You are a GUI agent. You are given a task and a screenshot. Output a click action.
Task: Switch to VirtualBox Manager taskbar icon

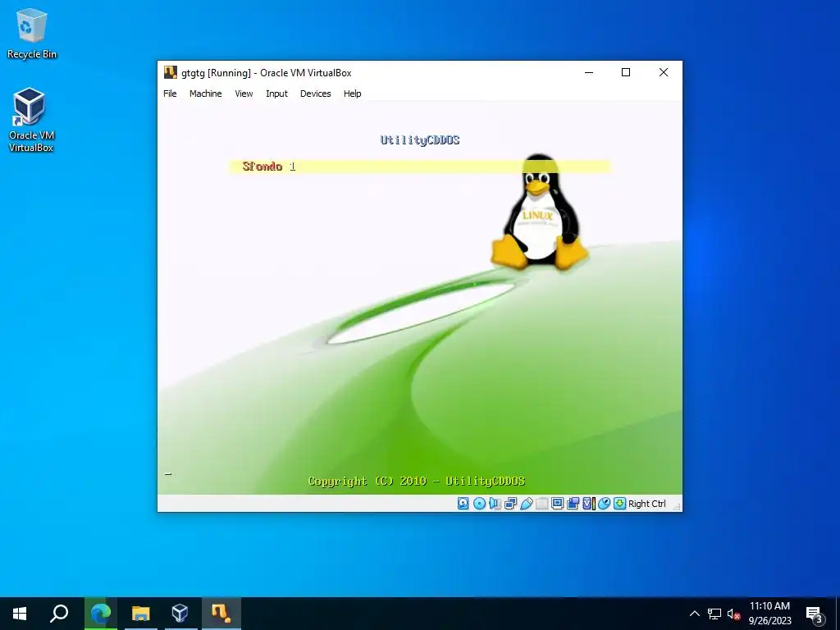coord(180,614)
